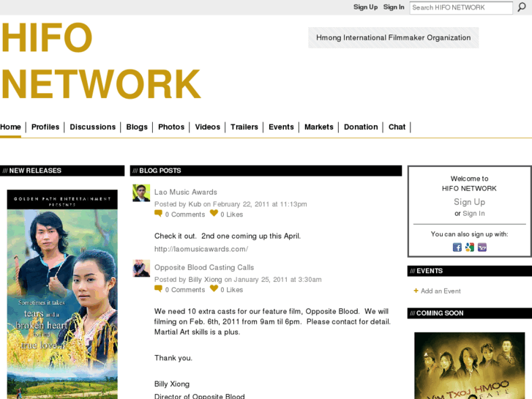Open the Lao Music Awards post
The image size is (532, 399).
click(x=186, y=193)
